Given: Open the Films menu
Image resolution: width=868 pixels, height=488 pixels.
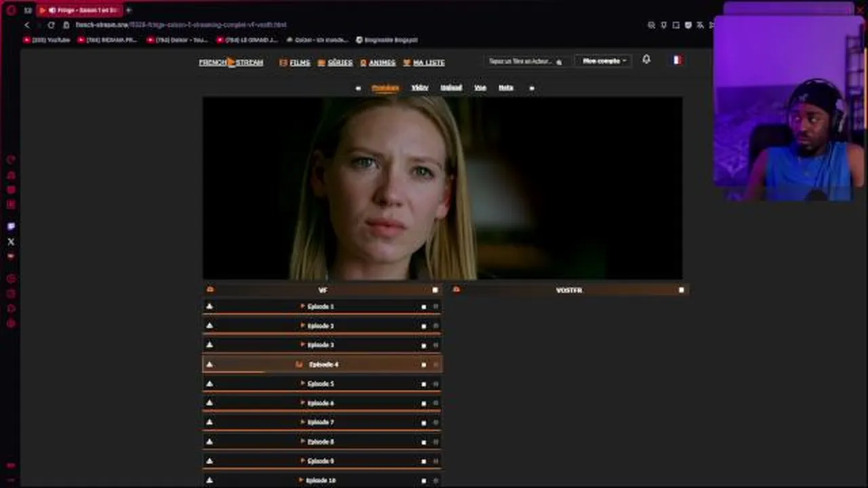Looking at the screenshot, I should click(x=295, y=62).
